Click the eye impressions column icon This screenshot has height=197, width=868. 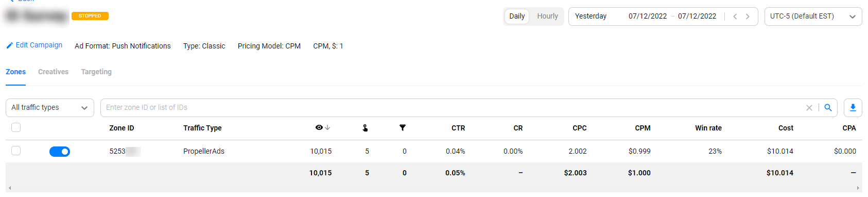319,127
